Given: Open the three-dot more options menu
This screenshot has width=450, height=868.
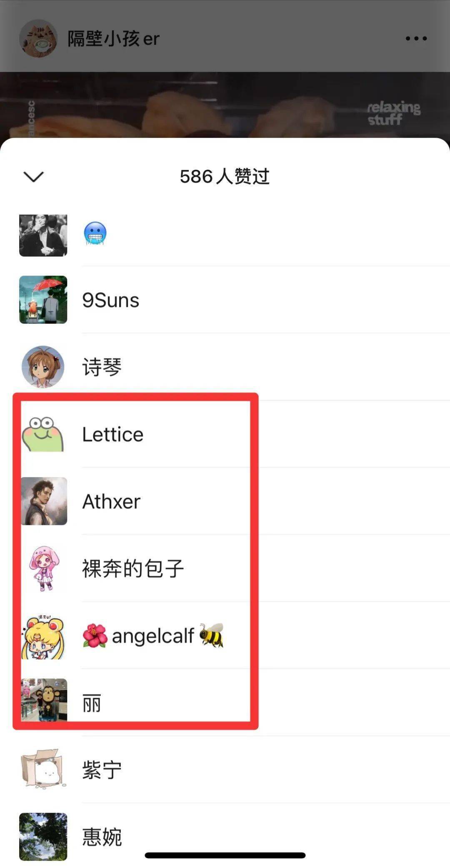Looking at the screenshot, I should pos(416,38).
